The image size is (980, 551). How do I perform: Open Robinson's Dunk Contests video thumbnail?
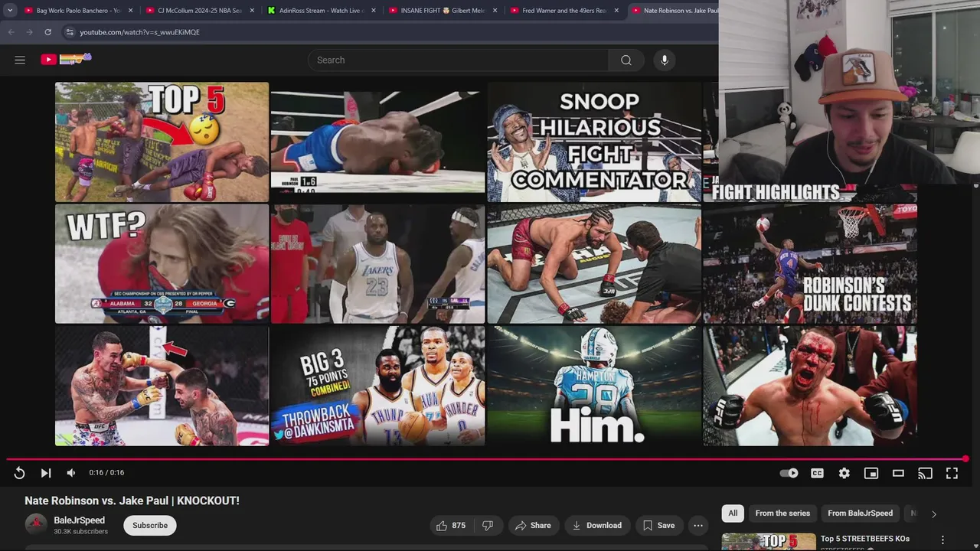810,264
